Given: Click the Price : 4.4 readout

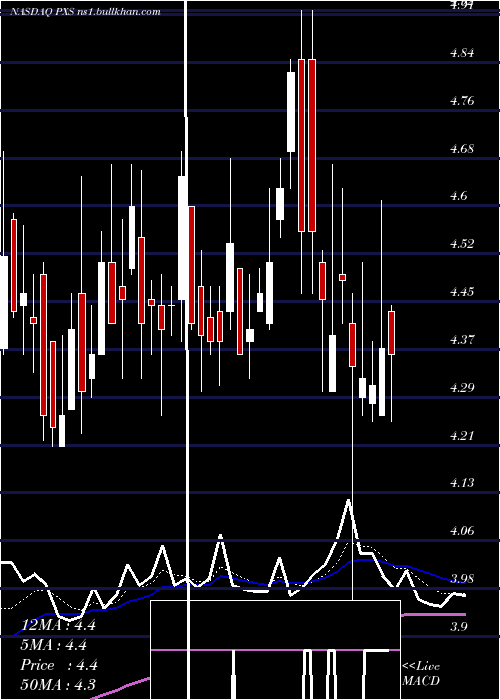Looking at the screenshot, I should (x=59, y=665).
